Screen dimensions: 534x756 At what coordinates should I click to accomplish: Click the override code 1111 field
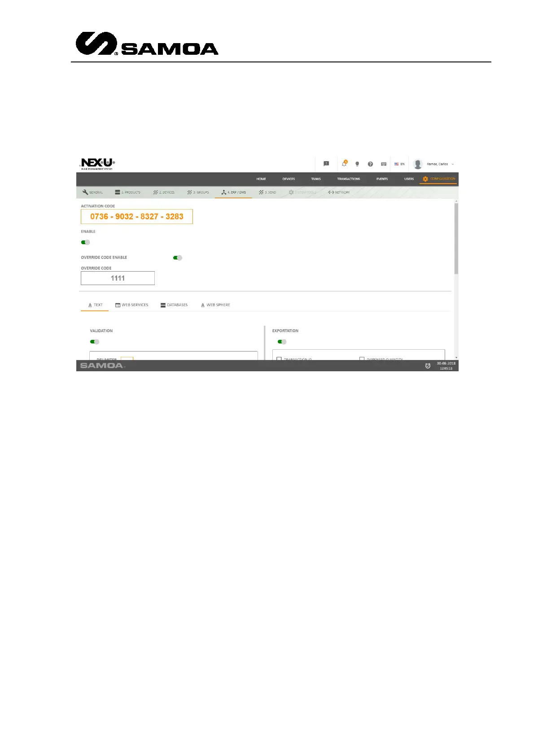coord(118,278)
